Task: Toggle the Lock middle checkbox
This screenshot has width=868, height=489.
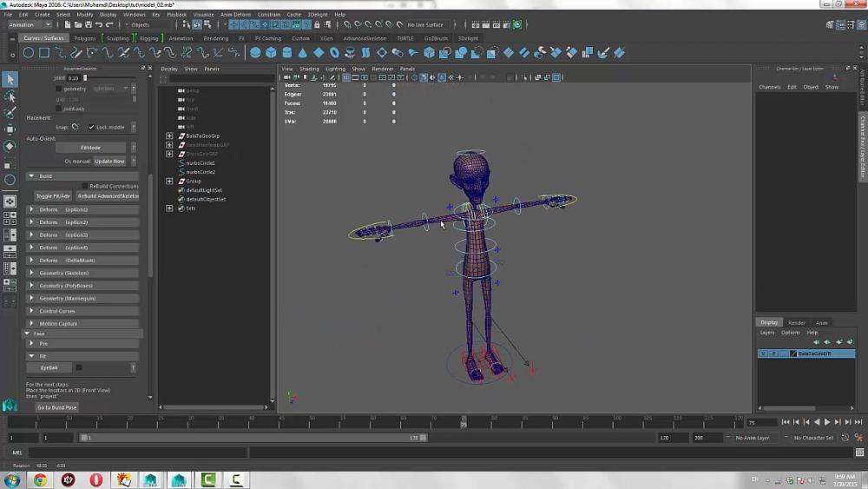Action: pos(92,127)
